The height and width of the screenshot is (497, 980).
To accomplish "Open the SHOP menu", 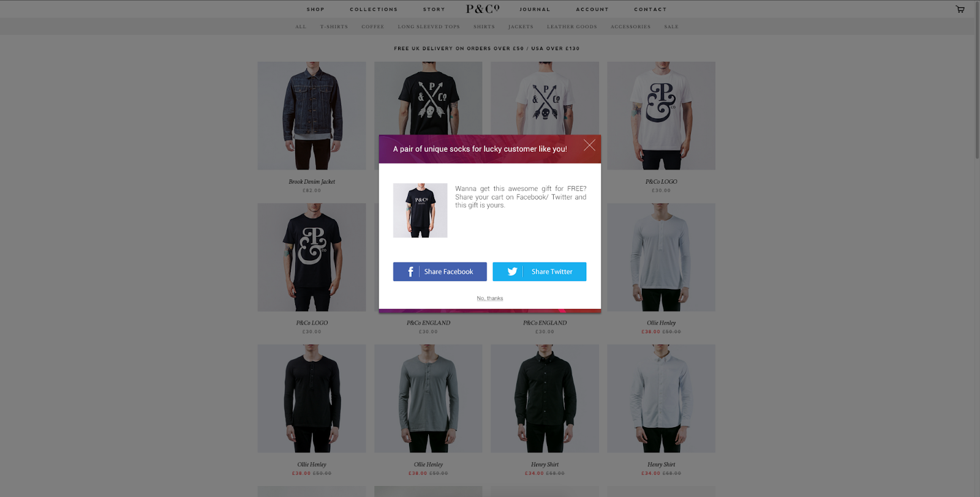I will [x=315, y=9].
